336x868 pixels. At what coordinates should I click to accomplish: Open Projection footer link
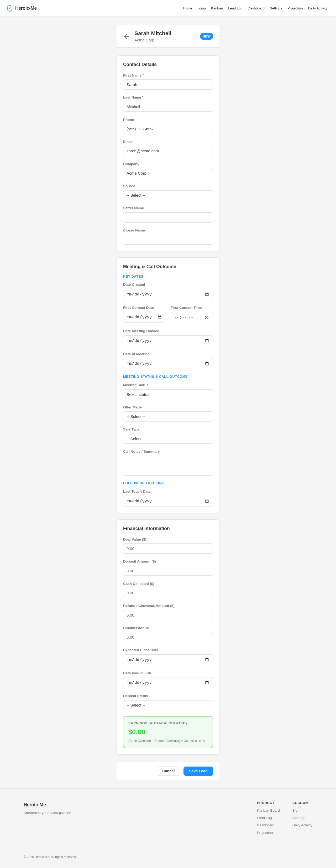[265, 833]
